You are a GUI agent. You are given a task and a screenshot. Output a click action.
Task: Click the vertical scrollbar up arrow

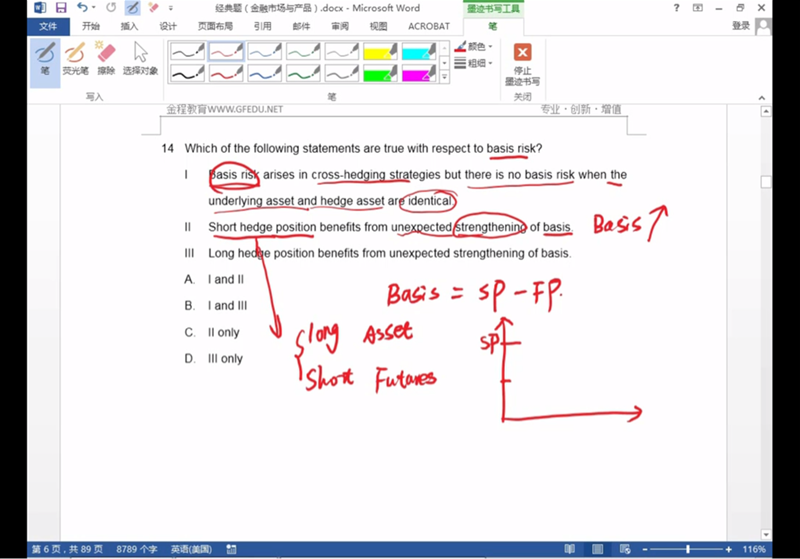[x=766, y=111]
